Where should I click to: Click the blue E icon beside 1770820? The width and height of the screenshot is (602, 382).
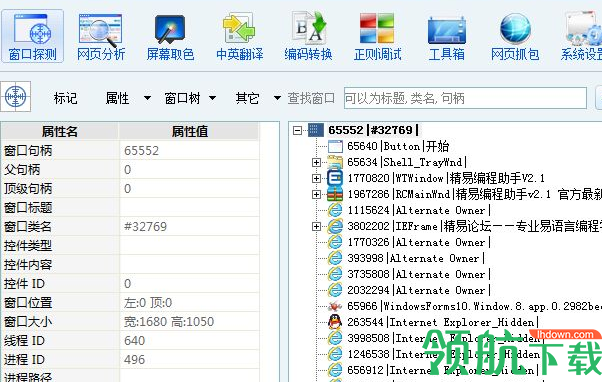[x=335, y=179]
